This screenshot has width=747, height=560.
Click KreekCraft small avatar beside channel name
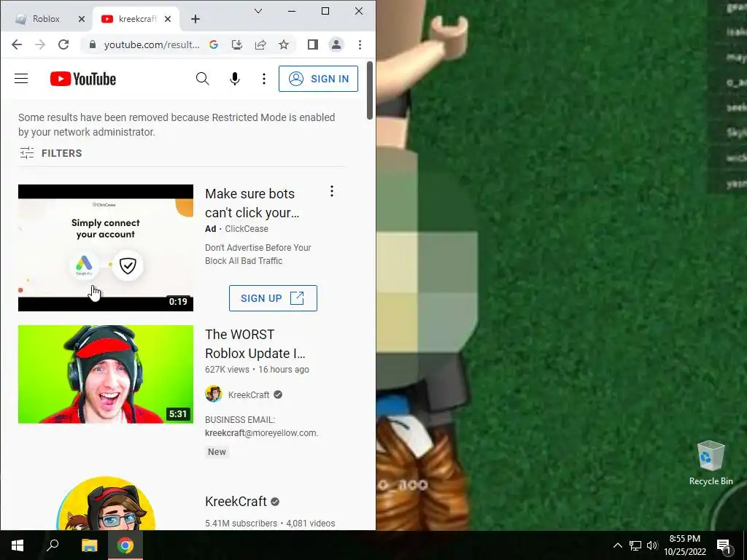coord(214,394)
